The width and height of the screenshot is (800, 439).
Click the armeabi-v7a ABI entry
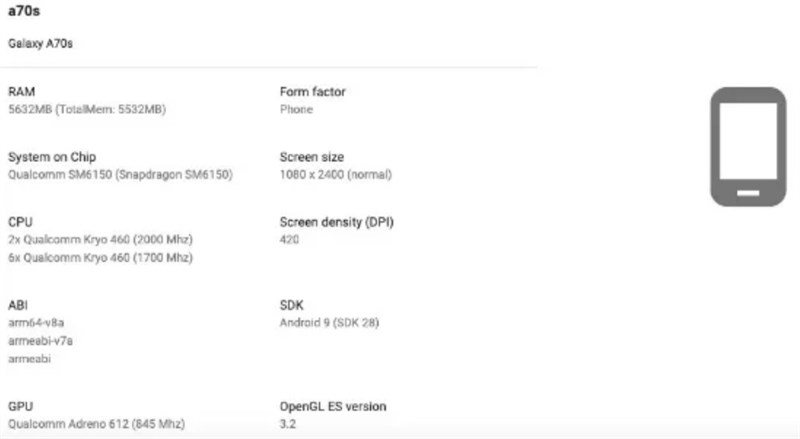coord(41,340)
